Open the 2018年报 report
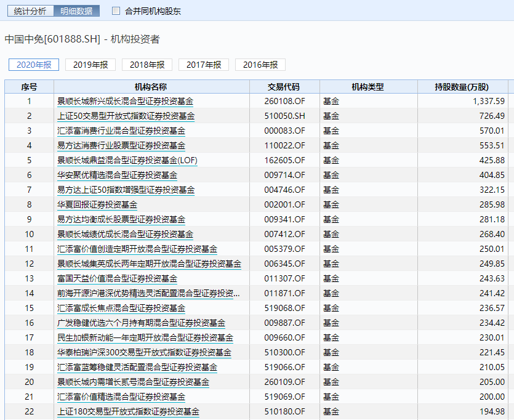 coord(147,65)
